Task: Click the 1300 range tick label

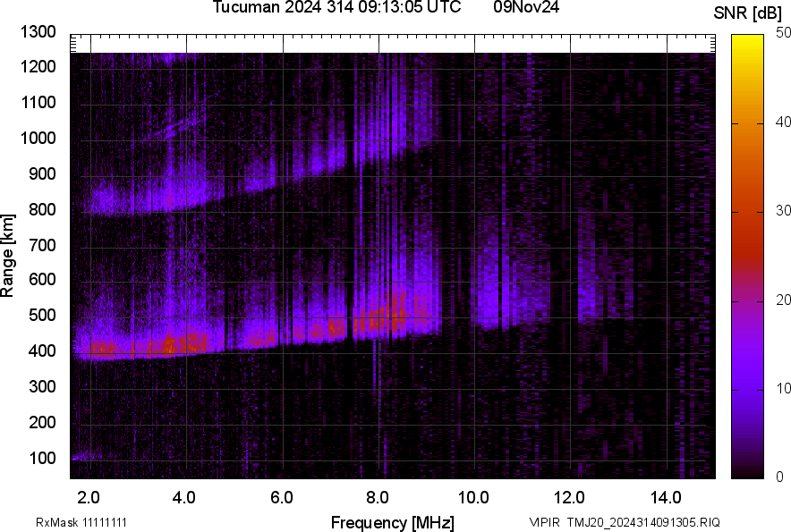Action: click(x=38, y=32)
